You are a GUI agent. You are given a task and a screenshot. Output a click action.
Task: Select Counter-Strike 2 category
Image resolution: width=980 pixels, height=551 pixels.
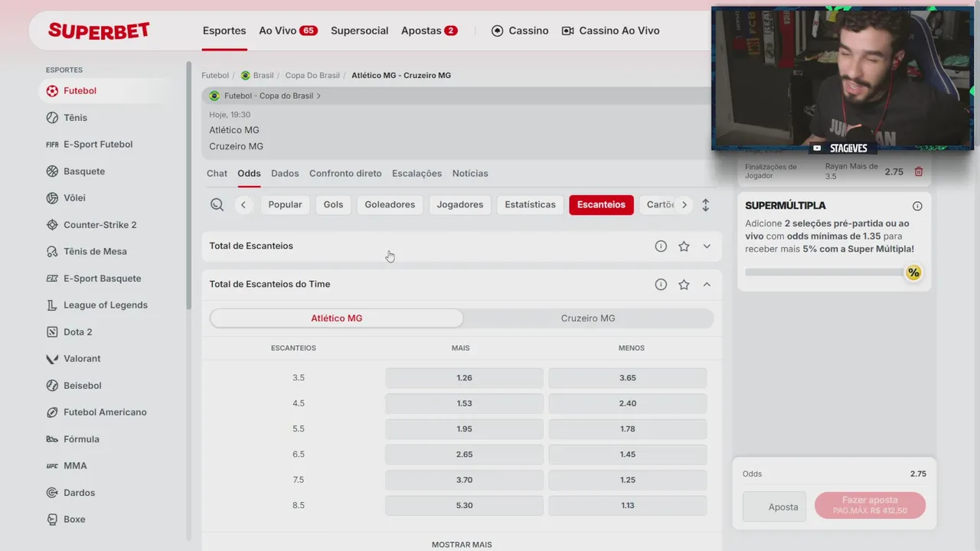click(90, 225)
